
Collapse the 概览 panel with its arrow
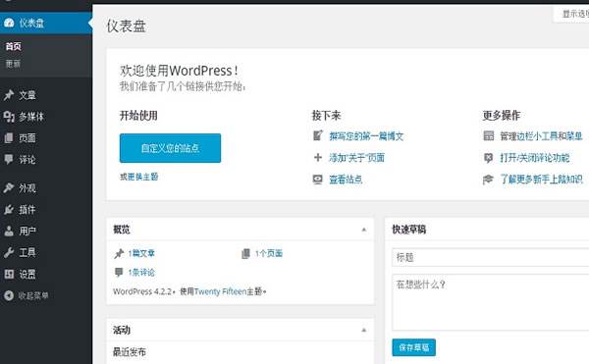pyautogui.click(x=363, y=230)
